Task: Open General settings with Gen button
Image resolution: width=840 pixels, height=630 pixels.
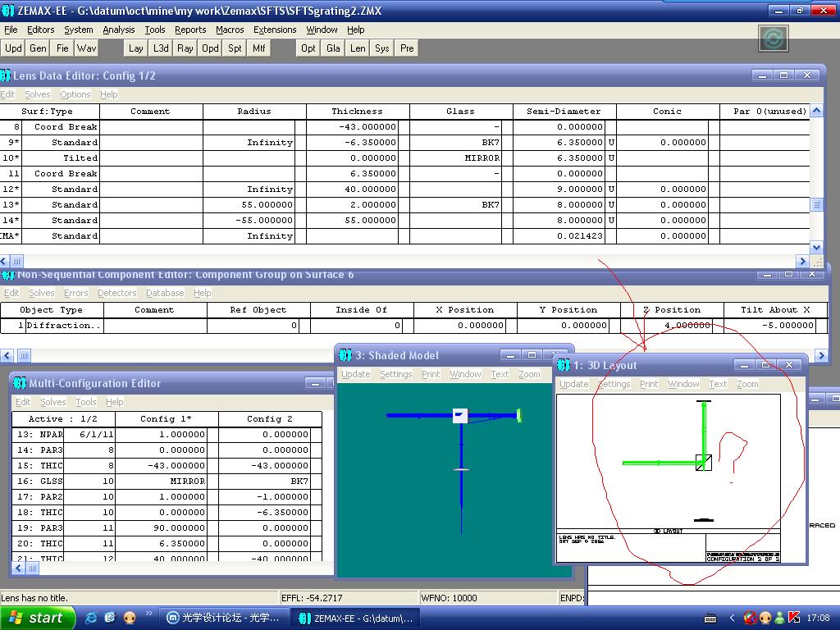Action: tap(38, 48)
